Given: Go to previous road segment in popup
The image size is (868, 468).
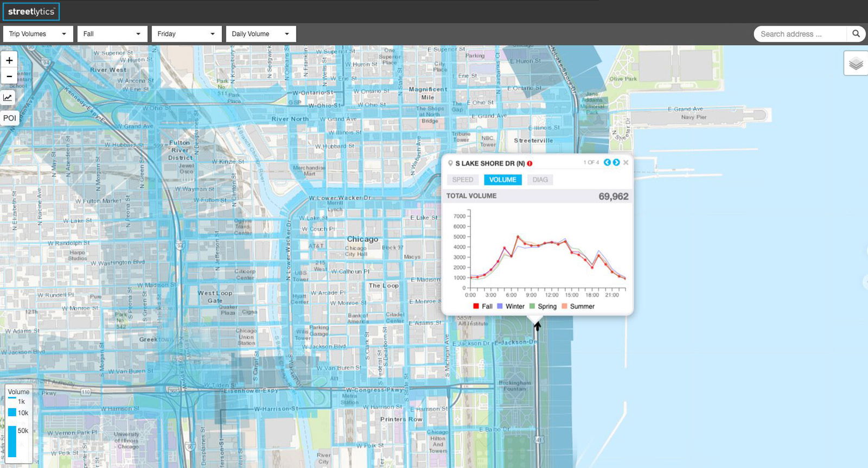Looking at the screenshot, I should click(607, 162).
